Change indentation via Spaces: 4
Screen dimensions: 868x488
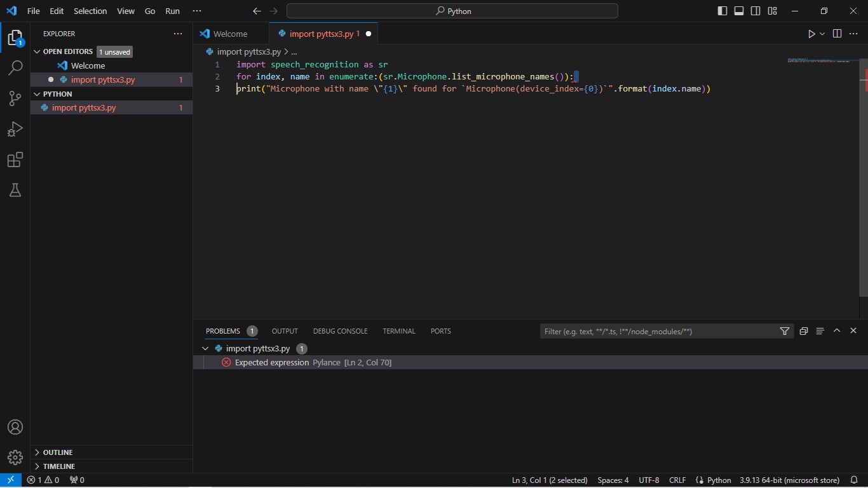point(613,480)
